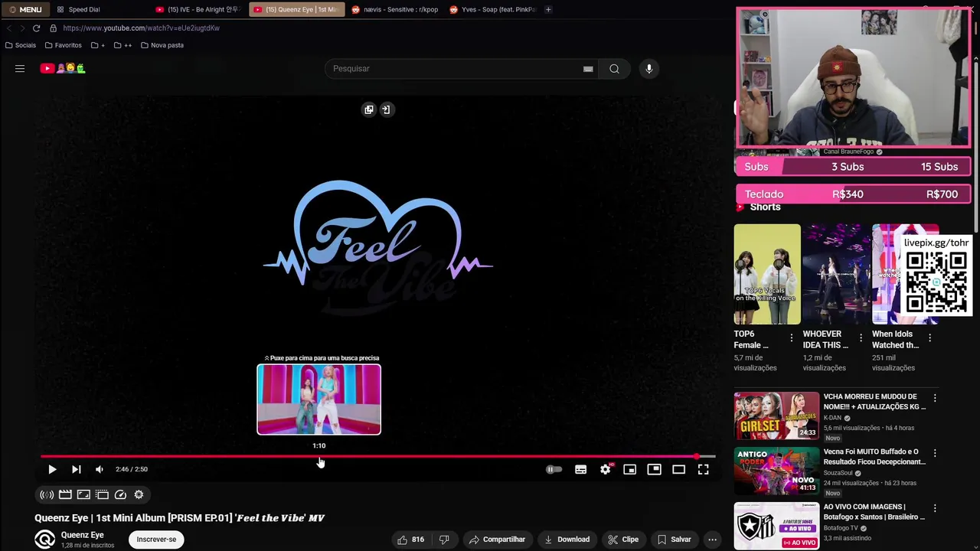The width and height of the screenshot is (980, 551).
Task: Click the dotted-window icon below player
Action: (102, 494)
